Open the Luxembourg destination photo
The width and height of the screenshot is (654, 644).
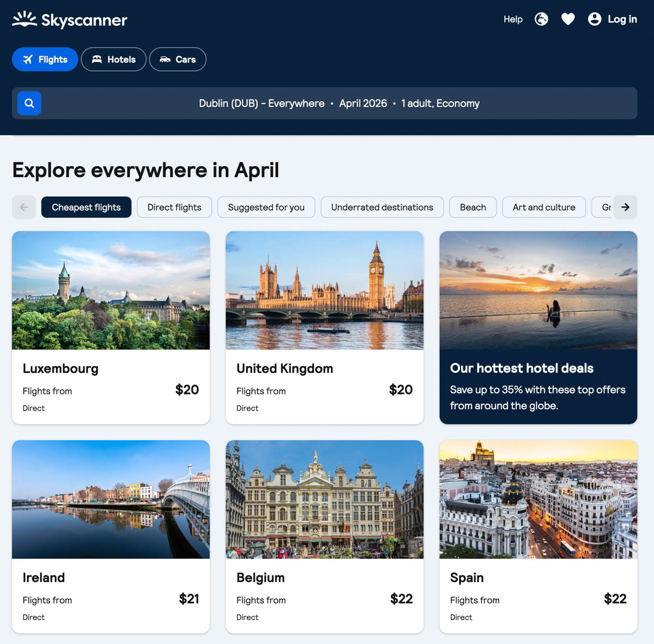(111, 290)
